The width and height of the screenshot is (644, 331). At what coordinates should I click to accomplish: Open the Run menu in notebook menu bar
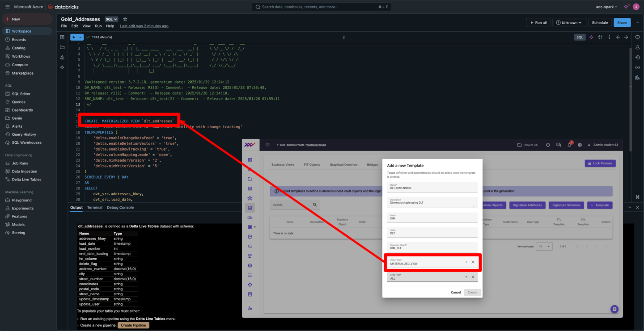tap(98, 26)
